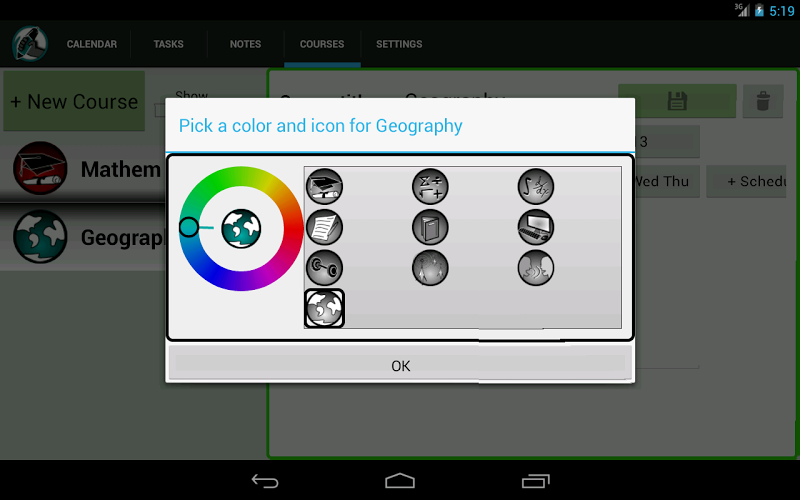This screenshot has height=500, width=800.
Task: Delete course with the trash icon
Action: pyautogui.click(x=763, y=101)
